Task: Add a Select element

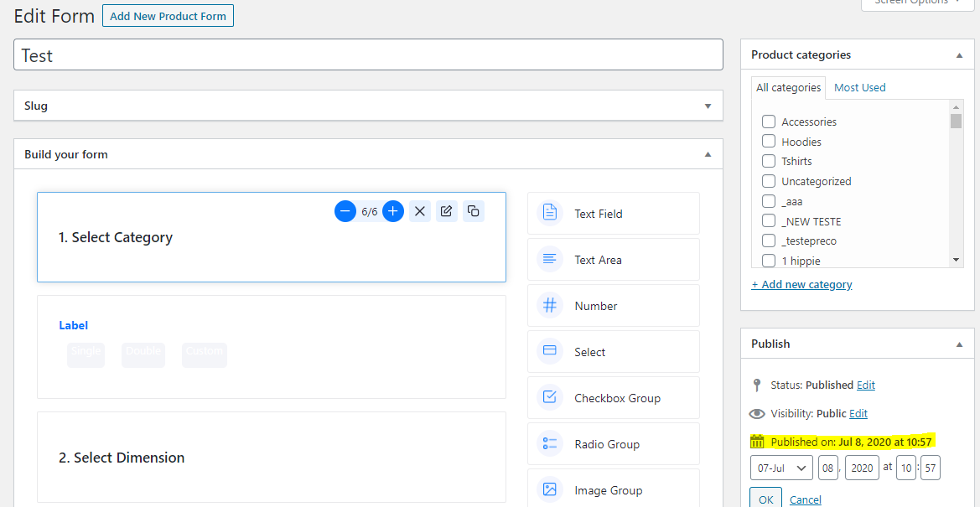Action: [613, 352]
